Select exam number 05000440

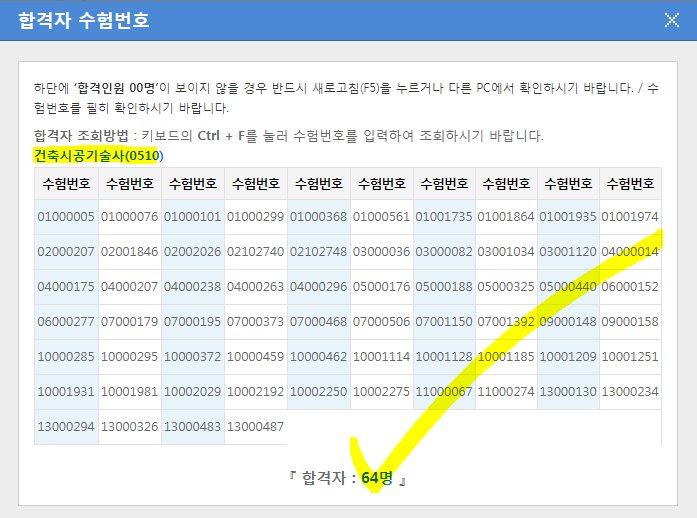pyautogui.click(x=568, y=286)
